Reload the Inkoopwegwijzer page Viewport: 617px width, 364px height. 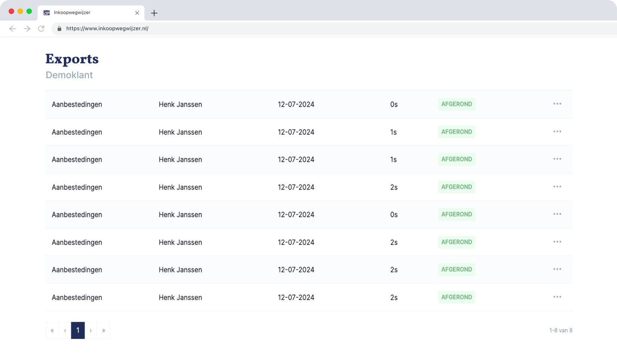[x=41, y=29]
